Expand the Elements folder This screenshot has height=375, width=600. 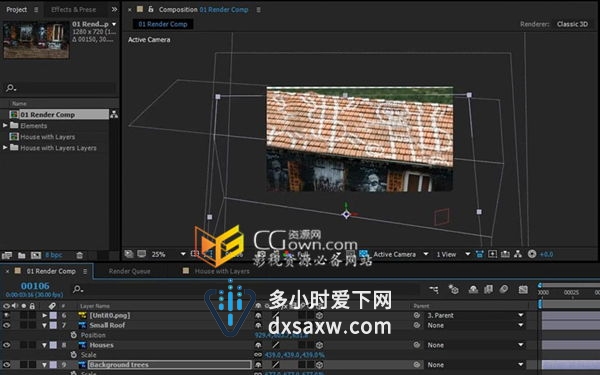[x=5, y=126]
